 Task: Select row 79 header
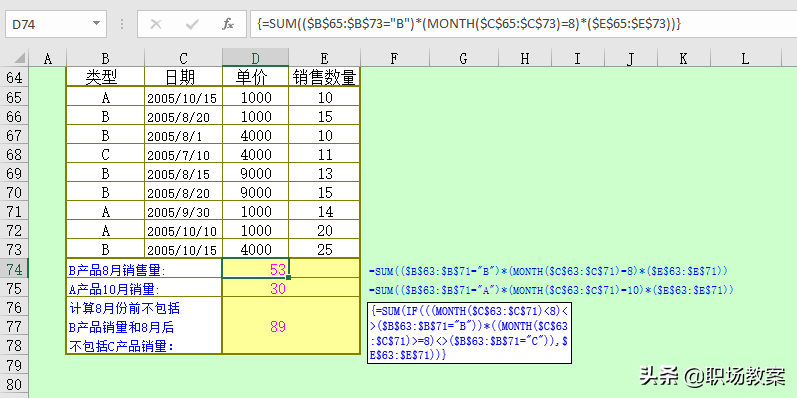tap(14, 364)
